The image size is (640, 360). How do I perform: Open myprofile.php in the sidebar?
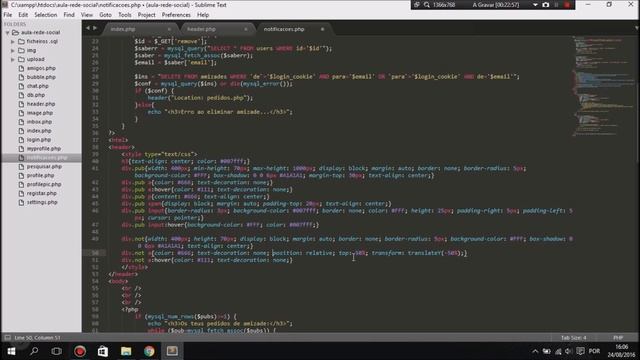tap(44, 149)
